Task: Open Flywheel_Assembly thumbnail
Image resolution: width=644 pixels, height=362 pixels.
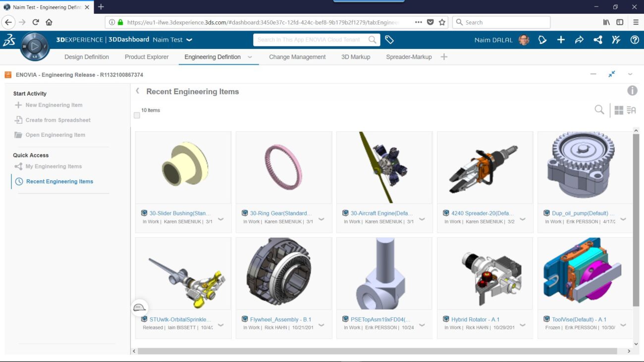Action: pos(284,273)
